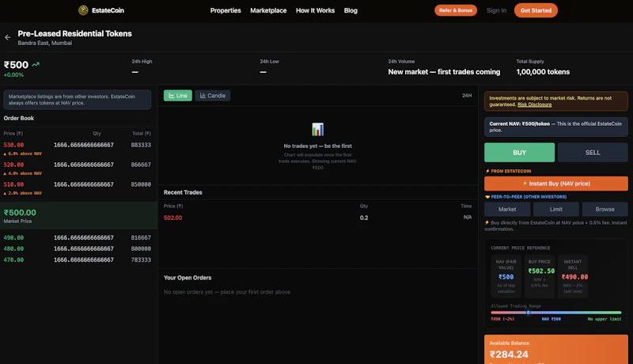Open the Risk Disclosure link

[535, 104]
